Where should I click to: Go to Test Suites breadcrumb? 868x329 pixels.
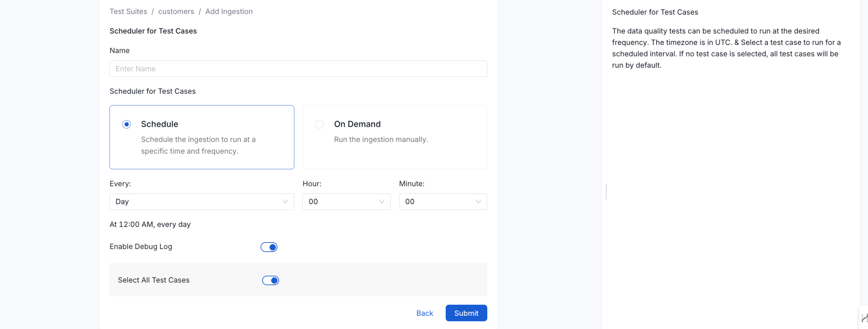click(x=128, y=12)
